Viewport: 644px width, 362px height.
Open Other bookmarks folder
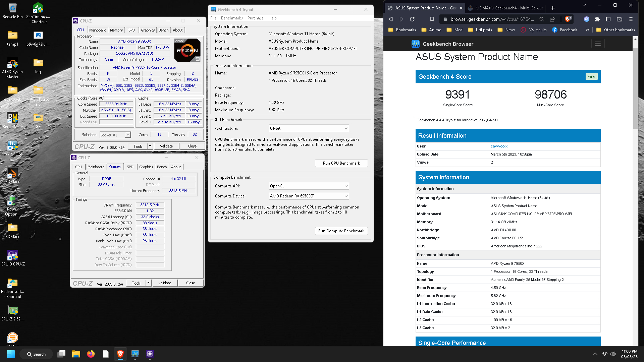click(615, 30)
